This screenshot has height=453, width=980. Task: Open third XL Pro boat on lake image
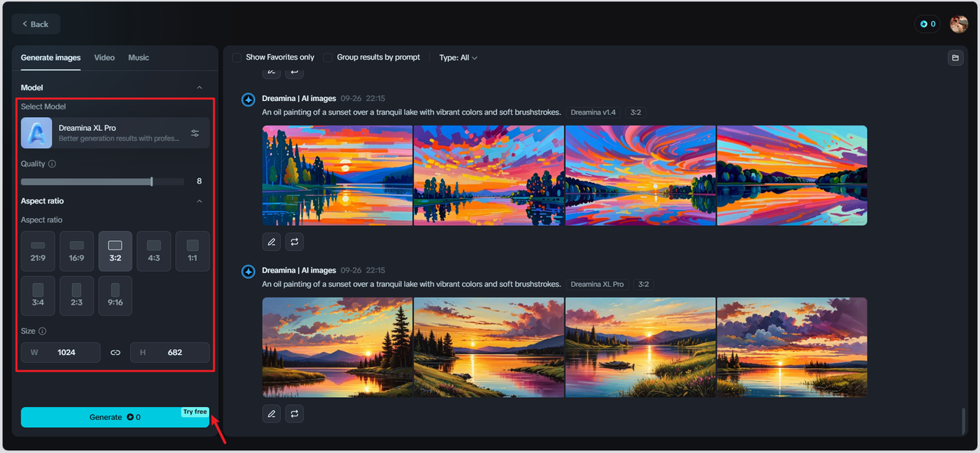coord(640,347)
